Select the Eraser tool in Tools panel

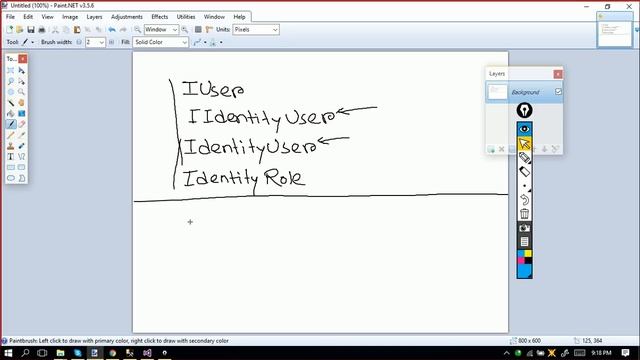(21, 124)
